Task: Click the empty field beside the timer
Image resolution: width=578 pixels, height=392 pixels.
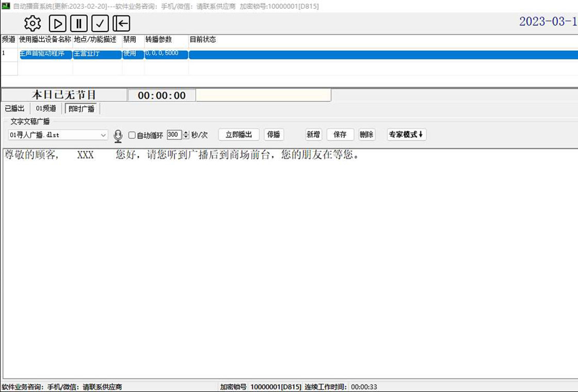Action: [263, 95]
